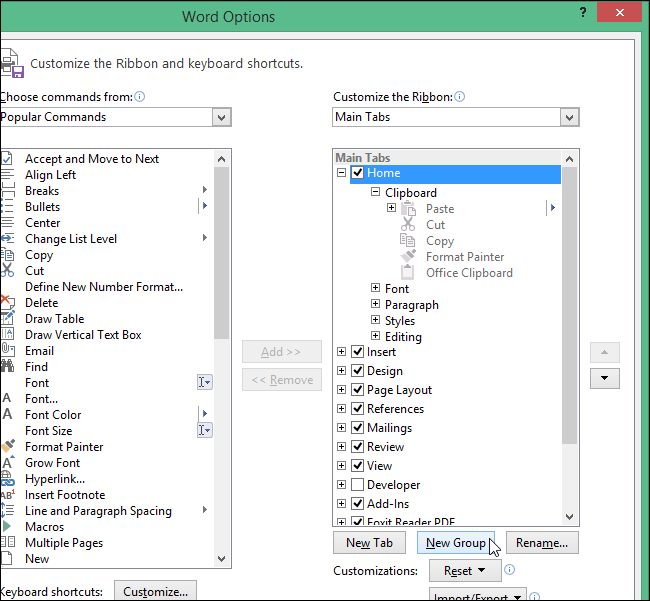Click the New document icon

tap(7, 558)
